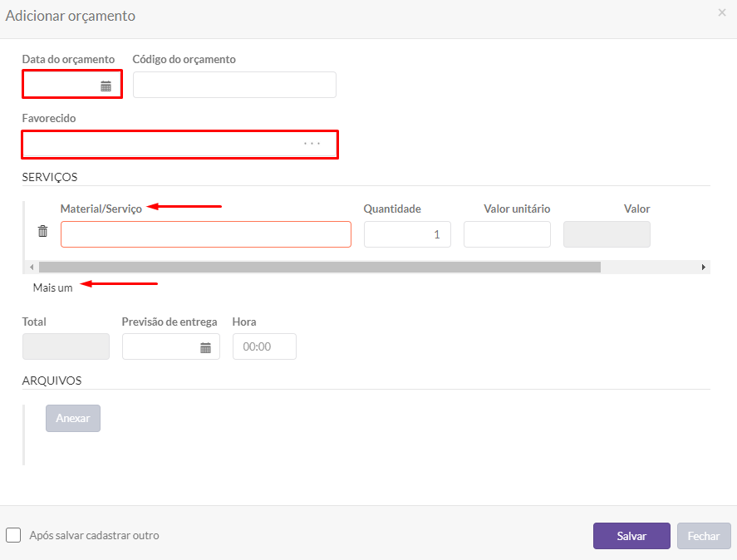Click the horizontal scrollbar left arrow
The height and width of the screenshot is (560, 737).
coord(32,267)
